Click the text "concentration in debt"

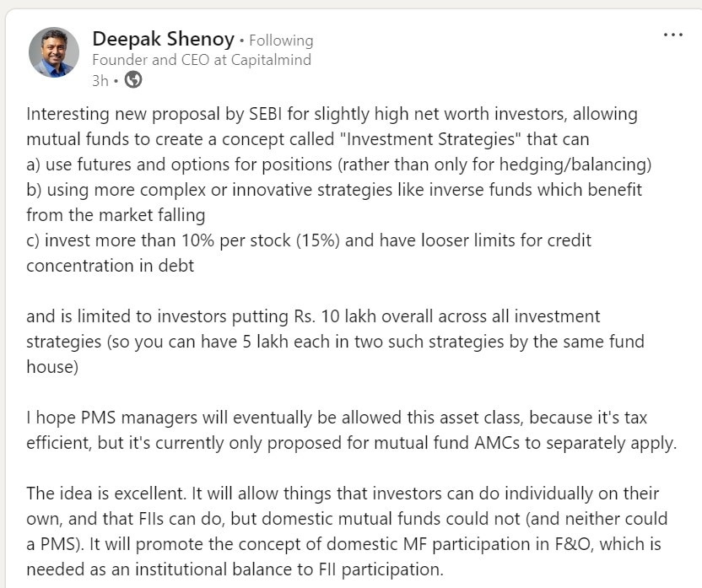pyautogui.click(x=111, y=266)
